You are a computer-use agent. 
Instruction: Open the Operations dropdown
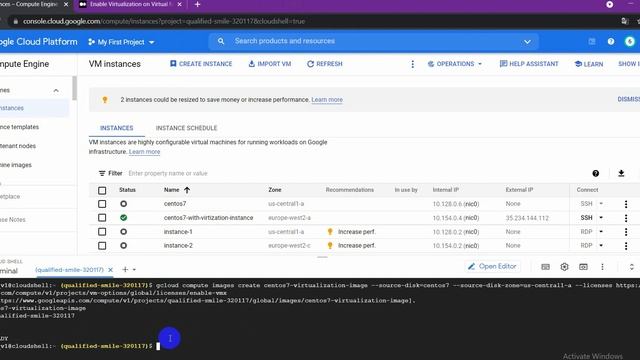455,64
